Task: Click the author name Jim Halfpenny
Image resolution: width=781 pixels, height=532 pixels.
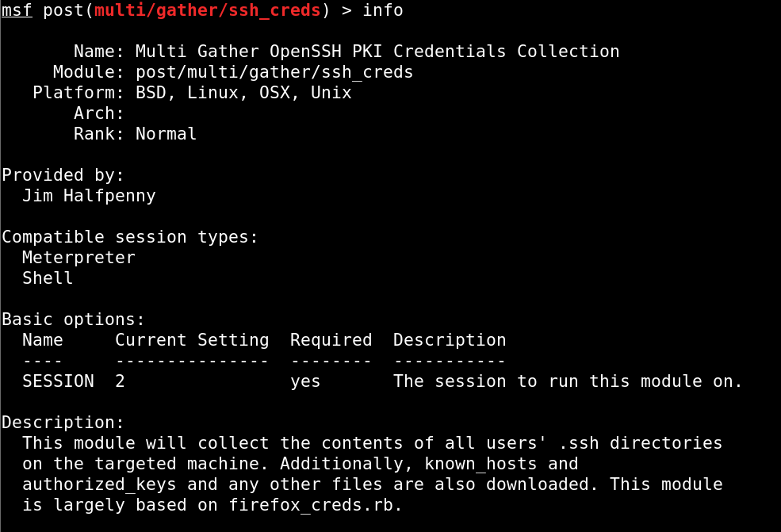Action: (89, 196)
